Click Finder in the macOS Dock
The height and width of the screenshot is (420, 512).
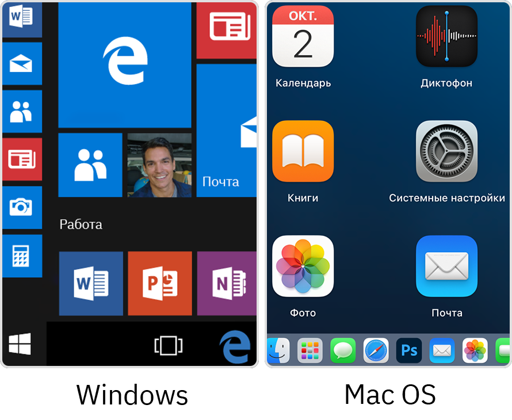(278, 350)
